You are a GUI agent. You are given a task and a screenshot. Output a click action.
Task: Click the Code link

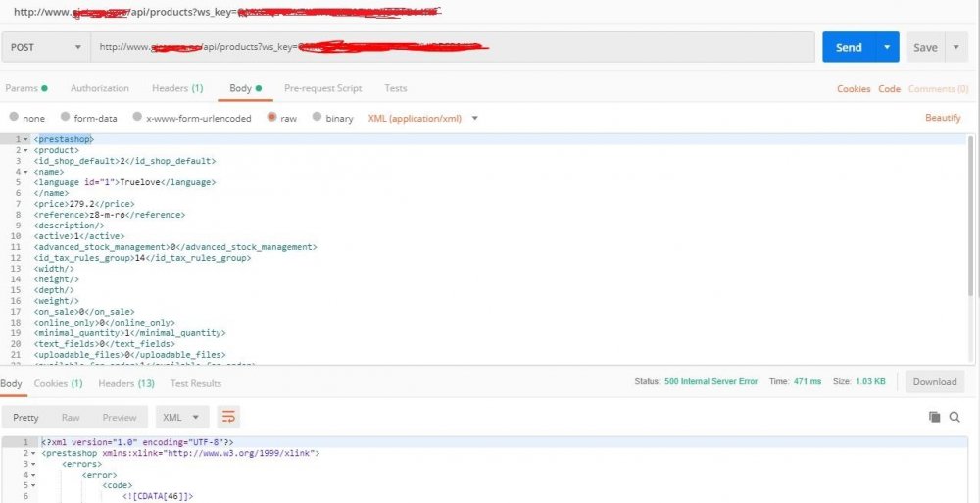click(890, 89)
